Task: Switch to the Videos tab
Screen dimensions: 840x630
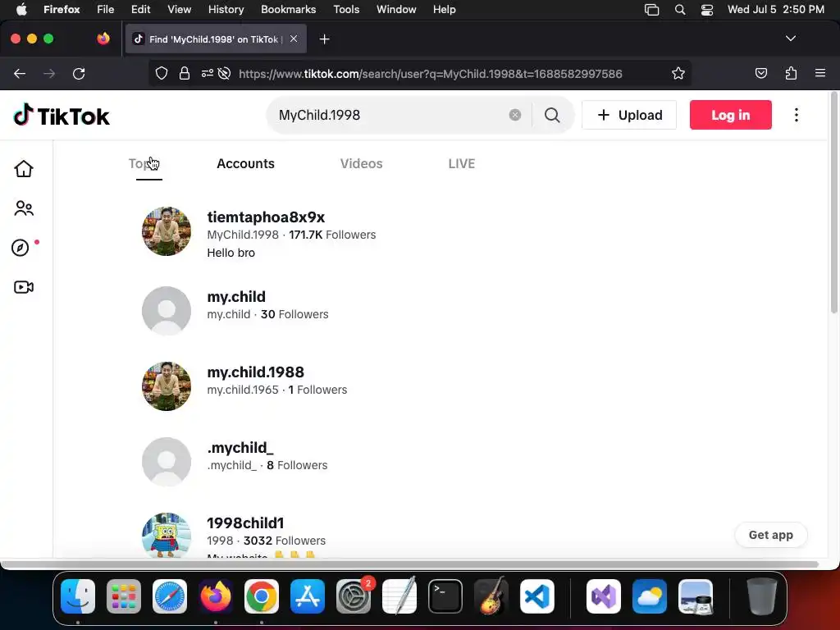Action: tap(361, 163)
